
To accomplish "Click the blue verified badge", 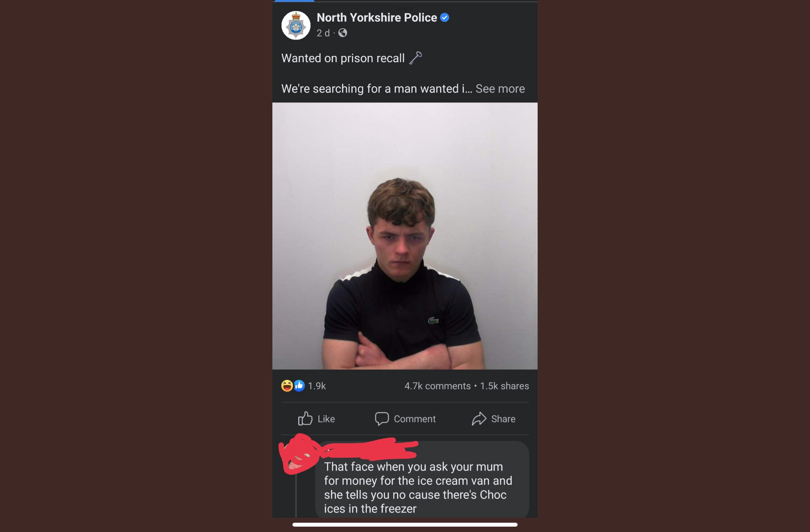I will coord(445,18).
